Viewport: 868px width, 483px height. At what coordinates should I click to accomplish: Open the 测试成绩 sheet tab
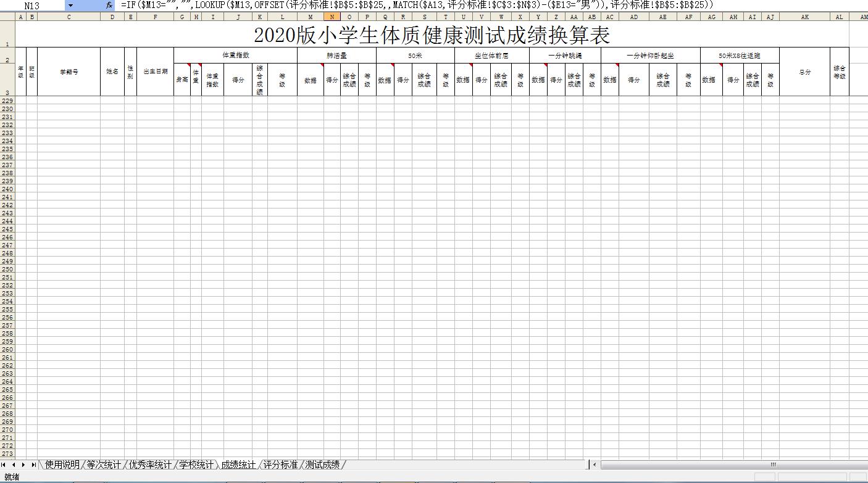(x=322, y=464)
